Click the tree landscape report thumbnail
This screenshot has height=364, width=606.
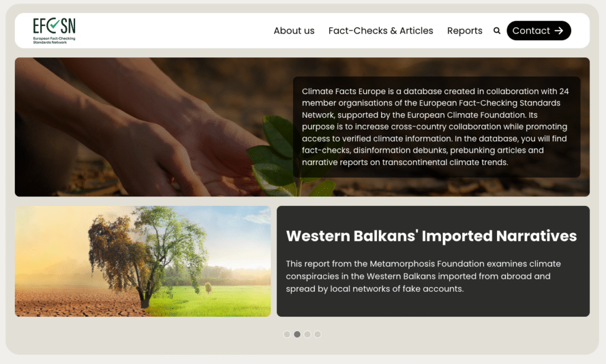pyautogui.click(x=143, y=261)
